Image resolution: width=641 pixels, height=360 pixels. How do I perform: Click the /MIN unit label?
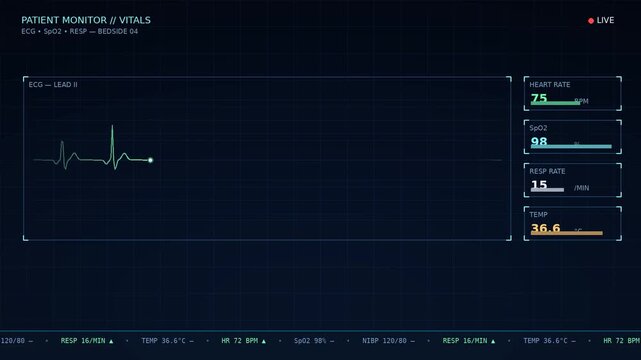581,188
